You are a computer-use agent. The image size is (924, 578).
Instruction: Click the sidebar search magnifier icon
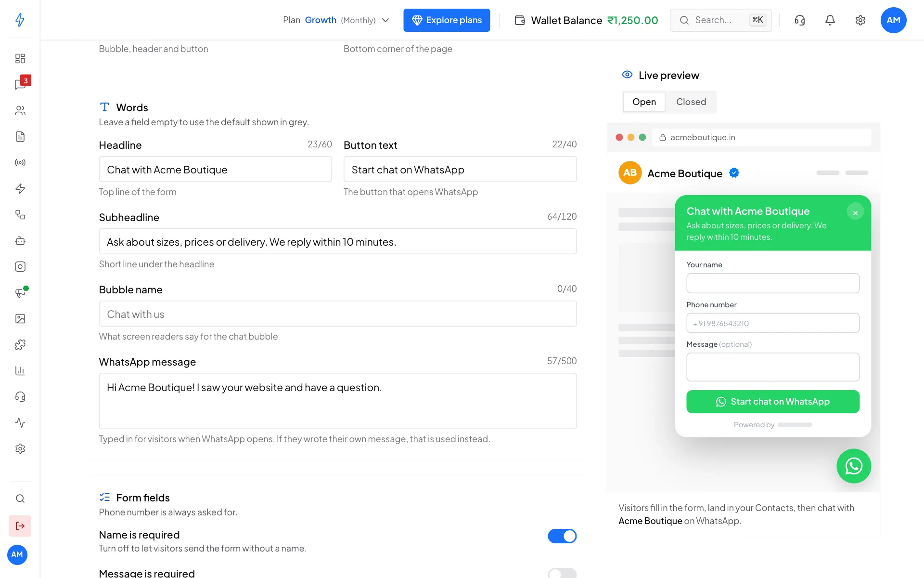coord(20,499)
